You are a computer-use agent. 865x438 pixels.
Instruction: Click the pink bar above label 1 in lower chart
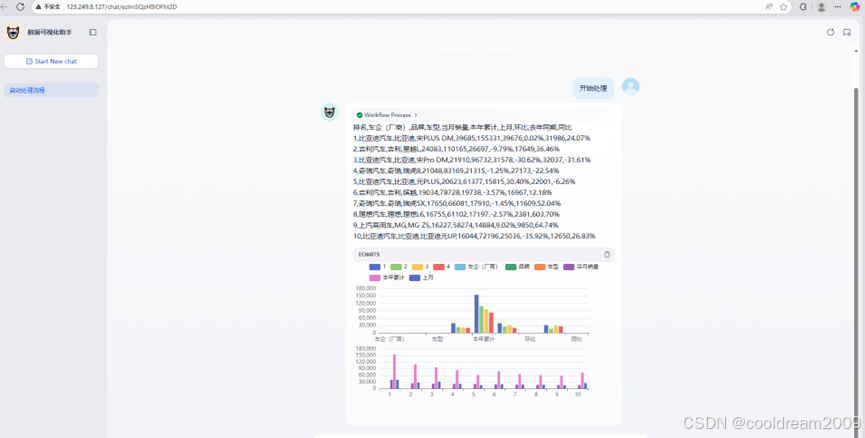tap(394, 371)
